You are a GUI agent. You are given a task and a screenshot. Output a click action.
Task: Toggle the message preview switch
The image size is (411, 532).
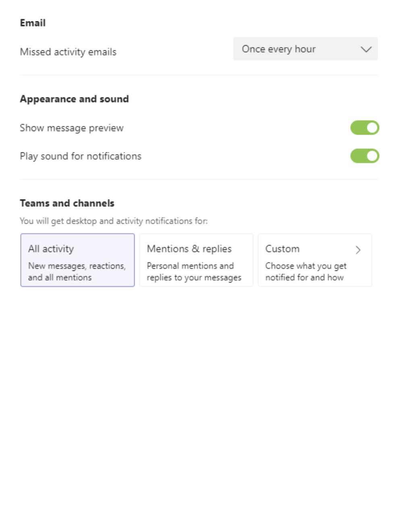[365, 127]
